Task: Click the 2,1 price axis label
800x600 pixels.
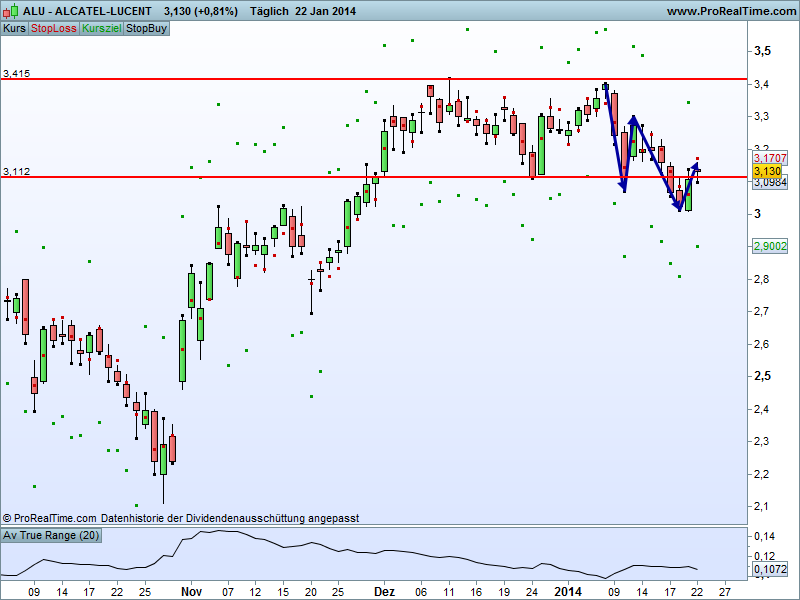Action: coord(761,506)
